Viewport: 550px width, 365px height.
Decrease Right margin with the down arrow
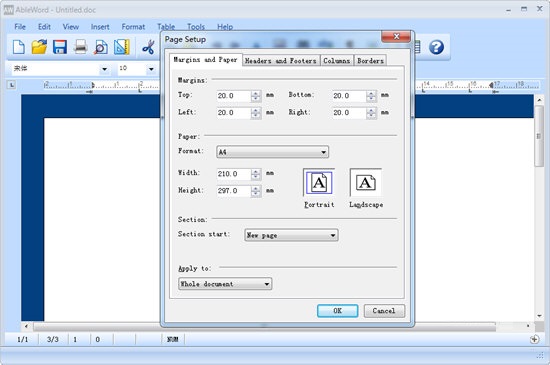point(371,116)
